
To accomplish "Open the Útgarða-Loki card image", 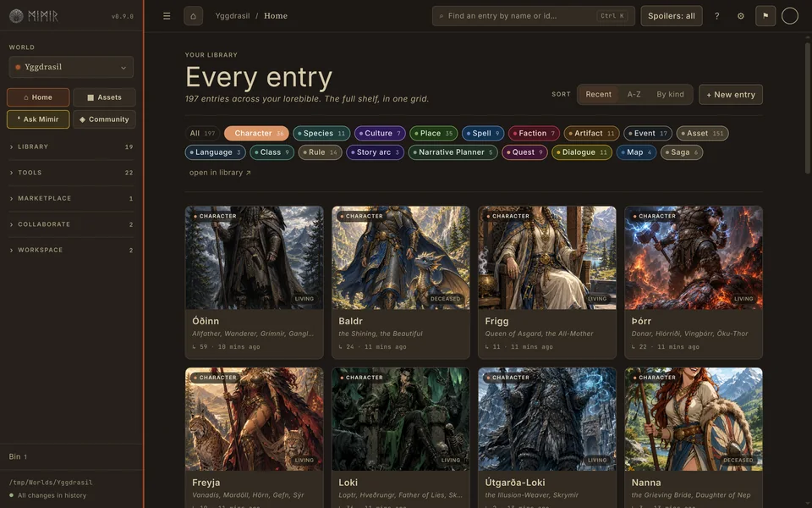I will point(547,419).
